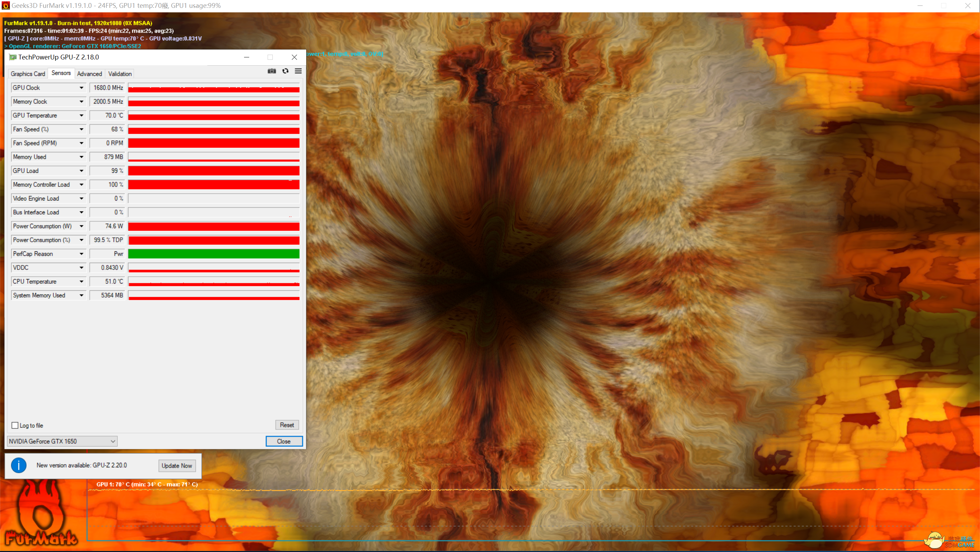Click the 68 % fan speed value
This screenshot has height=552, width=980.
click(x=107, y=129)
